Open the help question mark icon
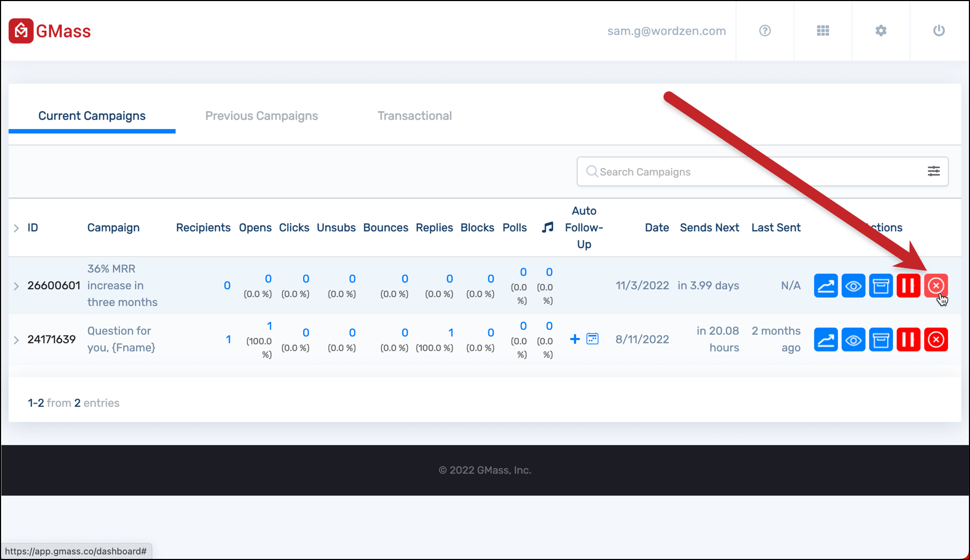 tap(765, 31)
